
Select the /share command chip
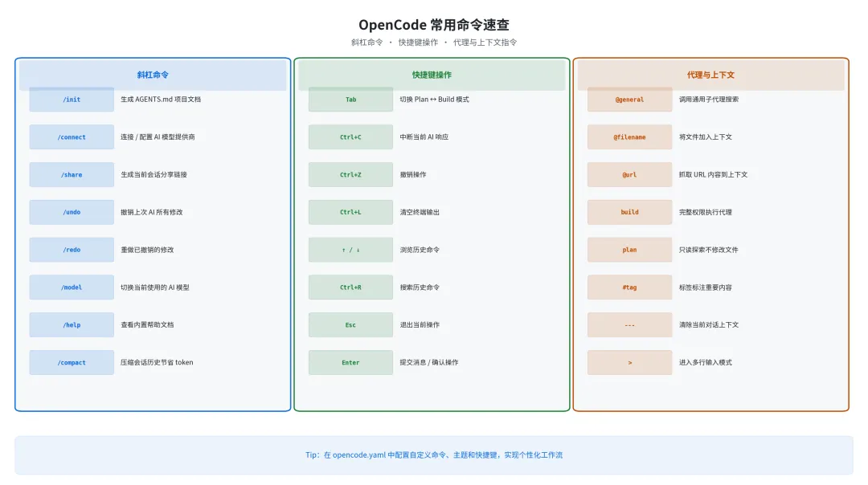(x=72, y=175)
